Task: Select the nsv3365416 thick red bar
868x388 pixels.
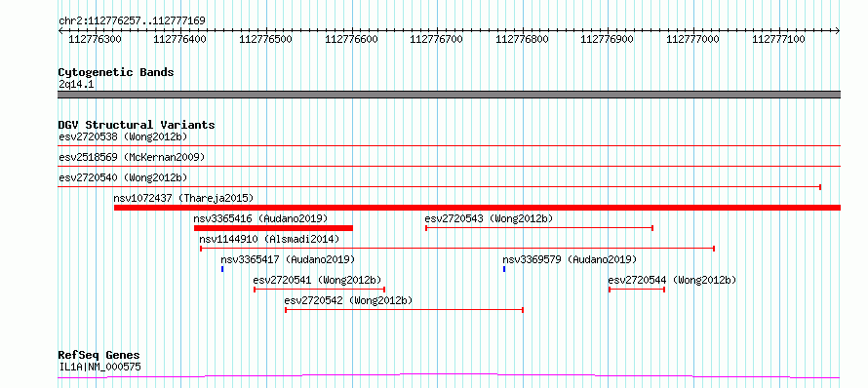Action: point(273,228)
